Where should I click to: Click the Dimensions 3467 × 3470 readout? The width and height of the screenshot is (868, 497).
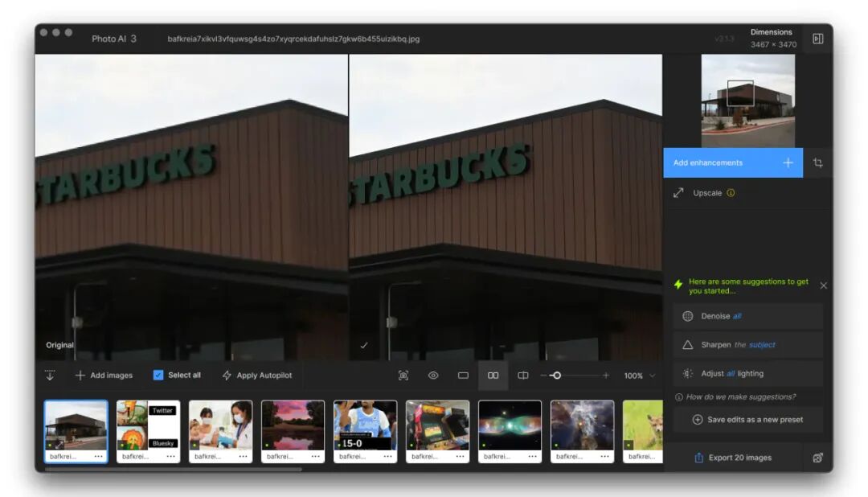pyautogui.click(x=773, y=39)
